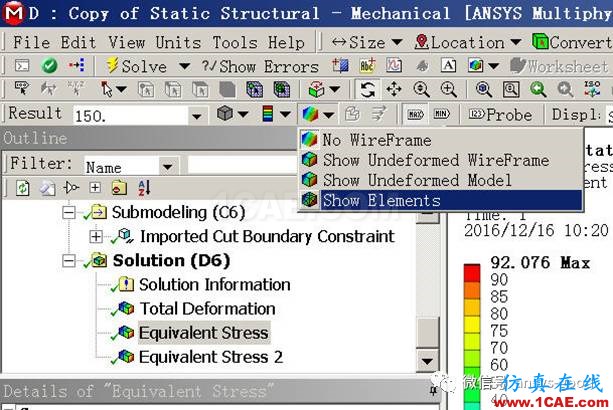Choose Show Undeformed WireFrame option
Screen dimensions: 613x410
pos(440,160)
